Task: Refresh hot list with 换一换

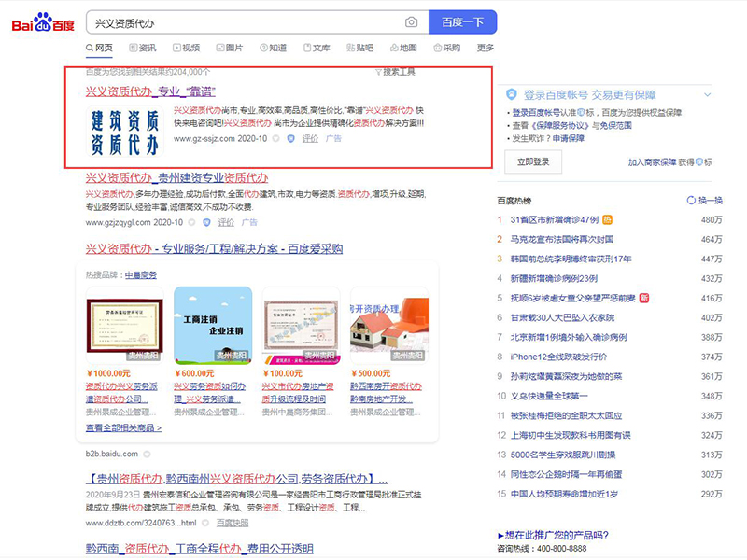Action: tap(705, 201)
